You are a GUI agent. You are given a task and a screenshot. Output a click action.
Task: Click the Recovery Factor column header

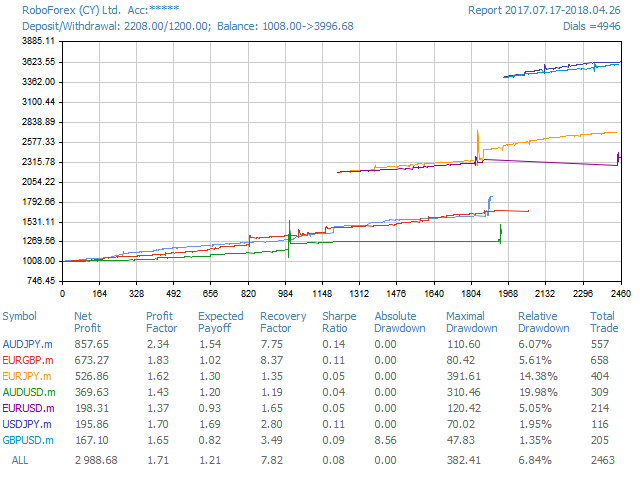(283, 322)
